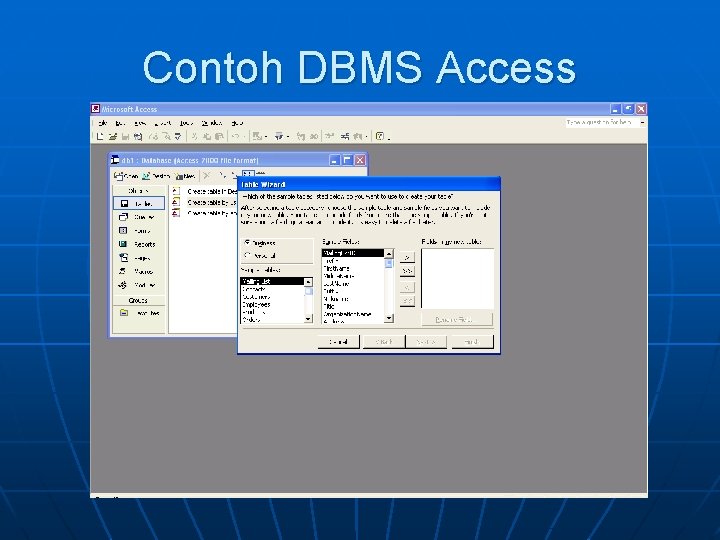Click the Type a question help box
Viewport: 720px width, 540px height.
point(602,123)
